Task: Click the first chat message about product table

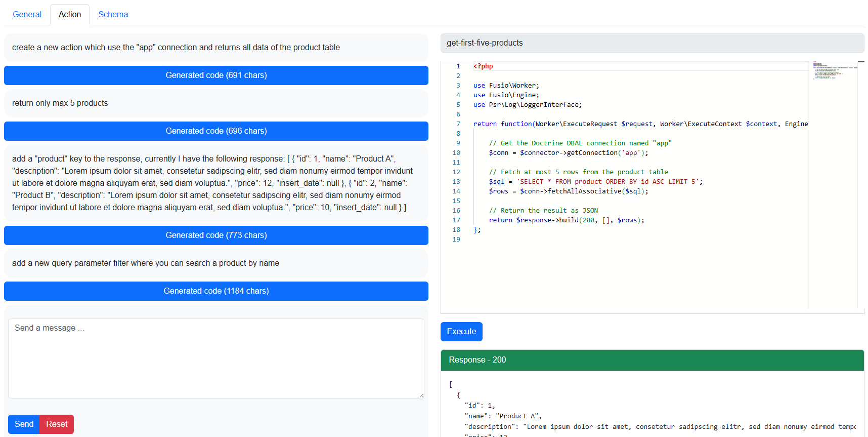Action: tap(176, 48)
